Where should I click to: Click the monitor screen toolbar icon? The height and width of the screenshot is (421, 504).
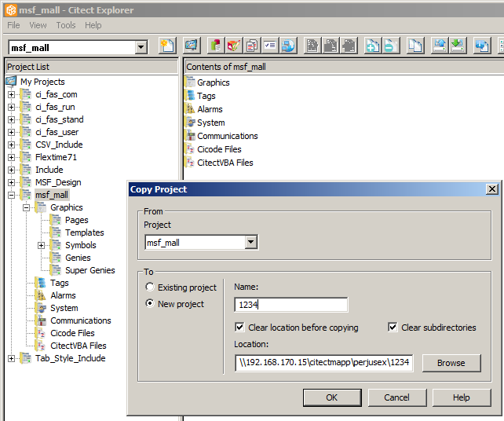(x=192, y=46)
